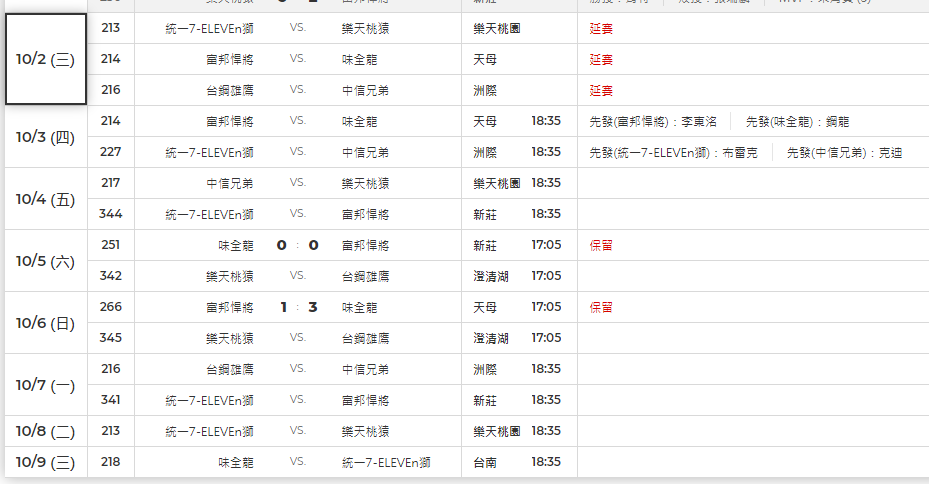Screen dimensions: 929x484
Task: Click the 1 : 3 score in game 266
Action: click(x=299, y=307)
